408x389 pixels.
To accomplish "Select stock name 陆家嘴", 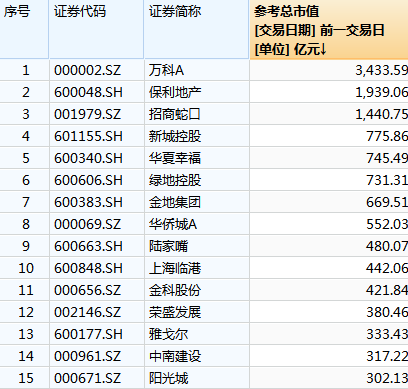I will (x=168, y=246).
